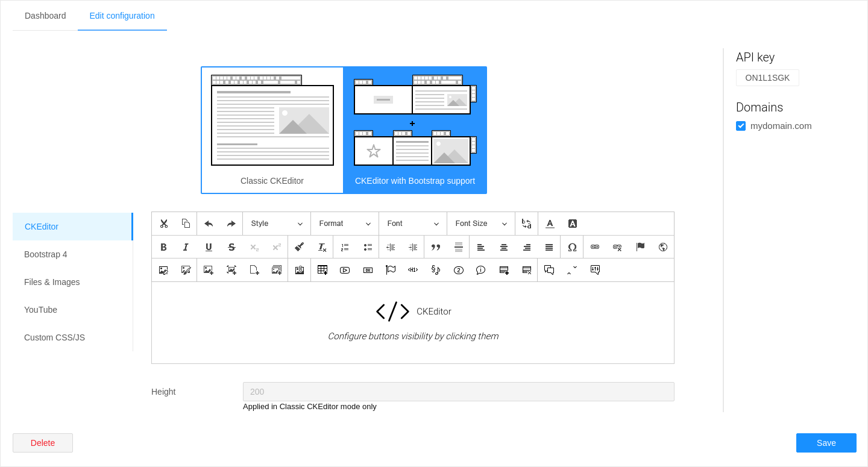Click the Delete button
868x467 pixels.
click(x=43, y=443)
